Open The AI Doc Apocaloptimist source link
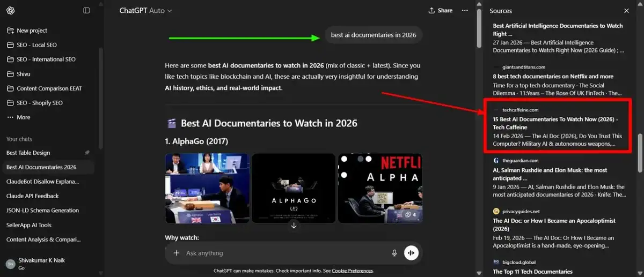Viewport: 644px width, 277px height. [x=554, y=224]
